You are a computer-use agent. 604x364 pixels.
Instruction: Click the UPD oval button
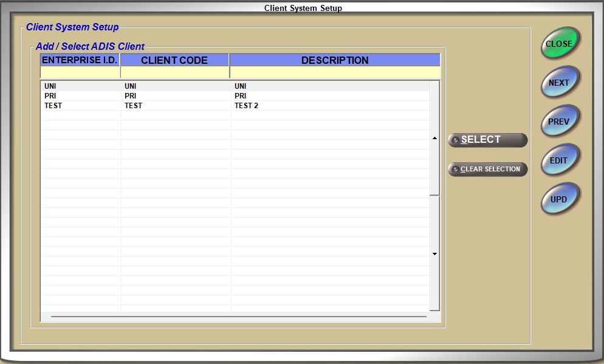tap(559, 199)
